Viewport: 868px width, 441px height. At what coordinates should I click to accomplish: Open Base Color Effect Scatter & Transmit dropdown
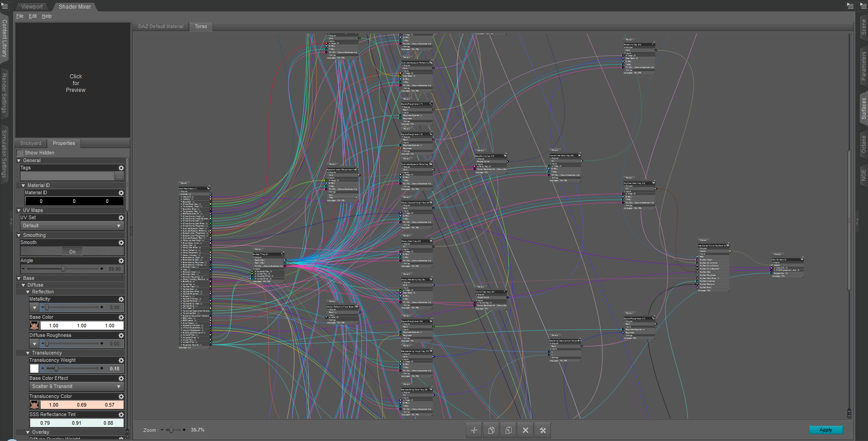pyautogui.click(x=76, y=387)
